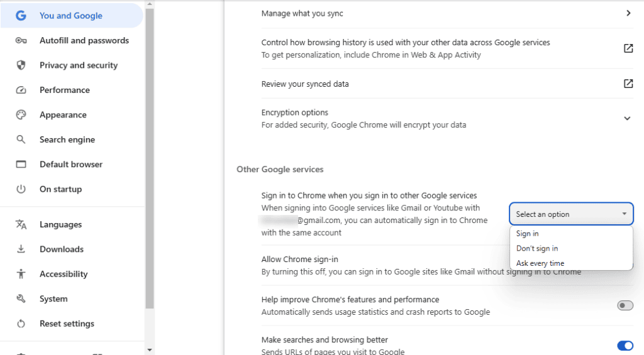Toggle Help improve Chrome's features switch

coord(625,306)
